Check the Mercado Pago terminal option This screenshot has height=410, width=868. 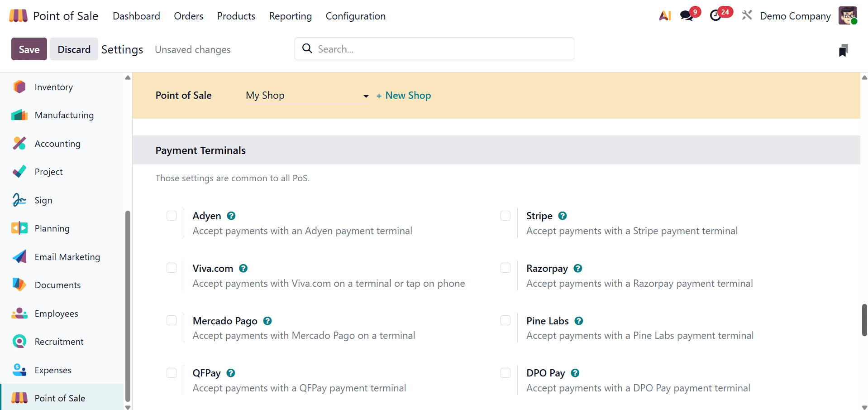[172, 320]
